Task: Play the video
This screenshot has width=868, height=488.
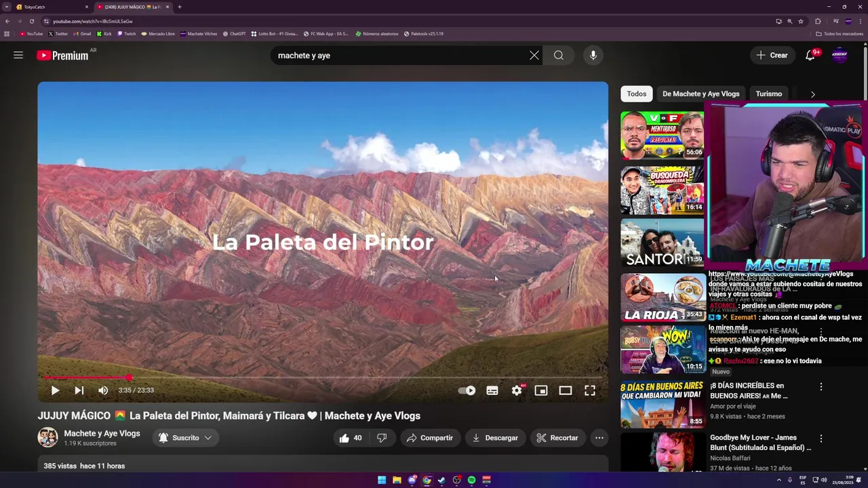Action: (55, 390)
